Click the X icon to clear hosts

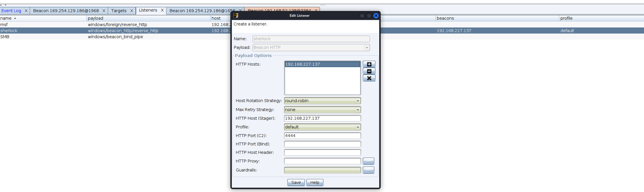click(369, 78)
